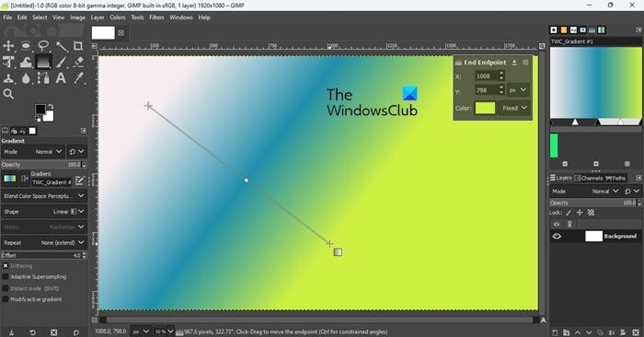Close the image tab thumbnail
This screenshot has width=644, height=337.
(121, 33)
